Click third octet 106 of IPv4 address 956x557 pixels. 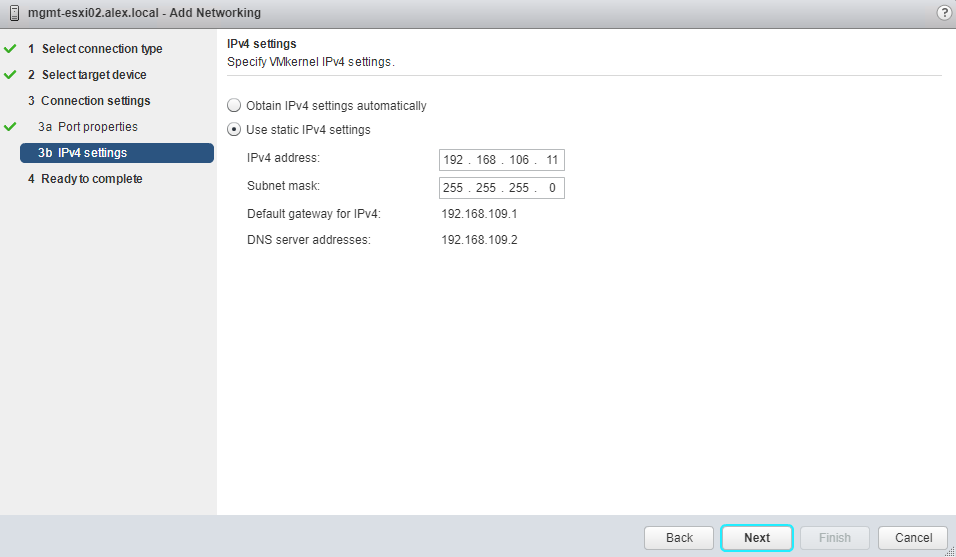pyautogui.click(x=519, y=160)
